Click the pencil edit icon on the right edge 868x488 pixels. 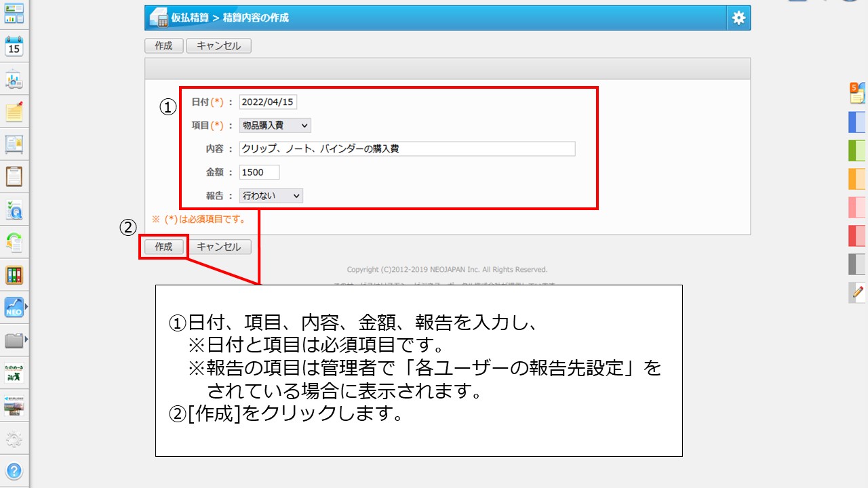857,293
